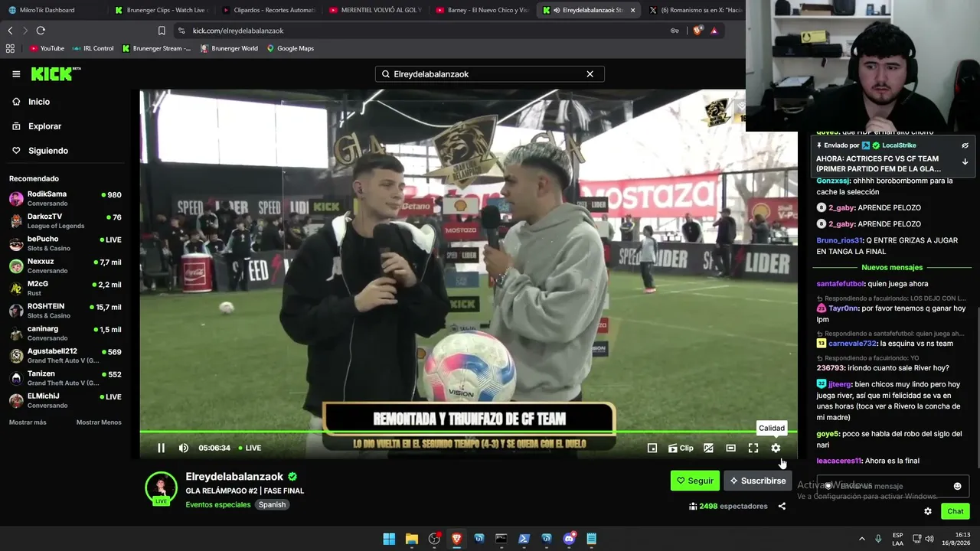Screen dimensions: 980x551
Task: Open recommended channel RodikSama
Action: click(x=65, y=198)
